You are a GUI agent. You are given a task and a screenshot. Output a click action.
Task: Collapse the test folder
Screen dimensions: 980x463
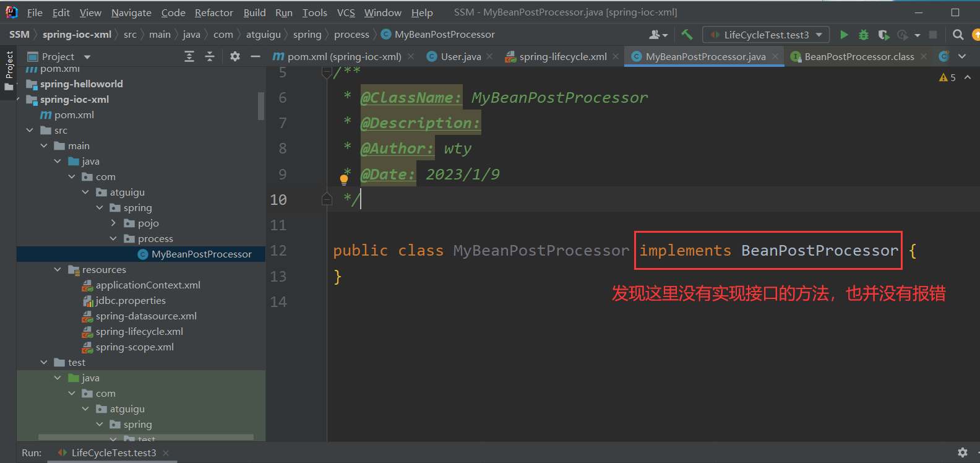[x=44, y=362]
